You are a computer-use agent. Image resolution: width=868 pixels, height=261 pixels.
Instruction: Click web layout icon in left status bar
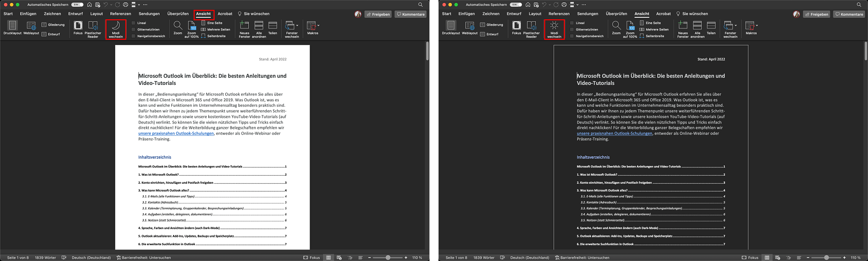point(339,258)
